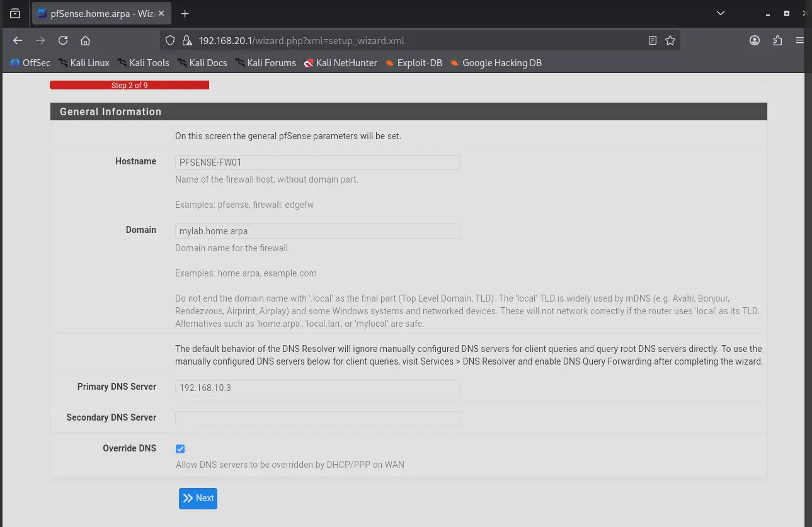Open the Kali Linux bookmark
812x527 pixels.
tap(84, 62)
